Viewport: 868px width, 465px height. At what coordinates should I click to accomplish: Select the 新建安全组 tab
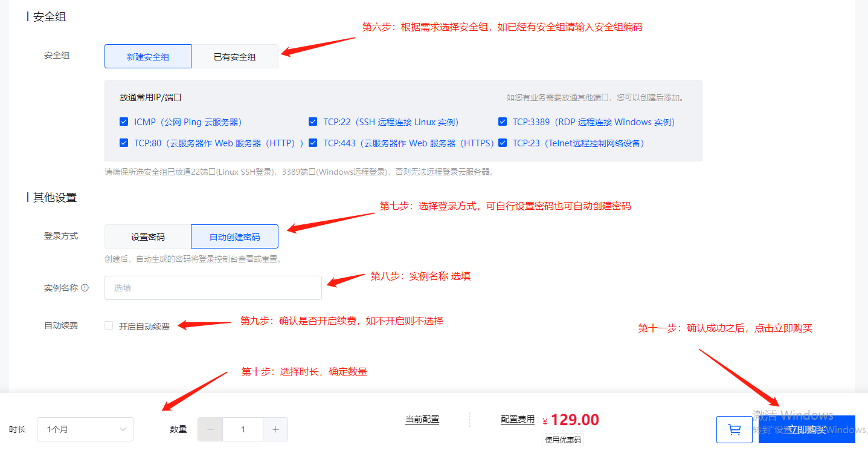click(148, 56)
